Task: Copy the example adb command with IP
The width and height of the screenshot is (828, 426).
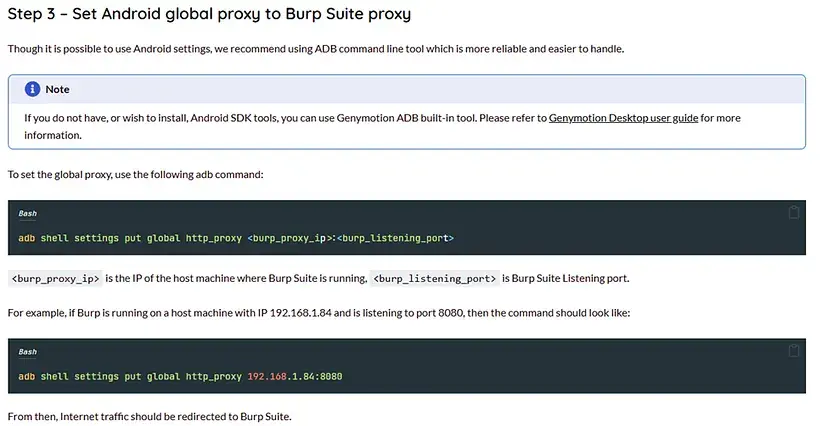Action: 794,350
